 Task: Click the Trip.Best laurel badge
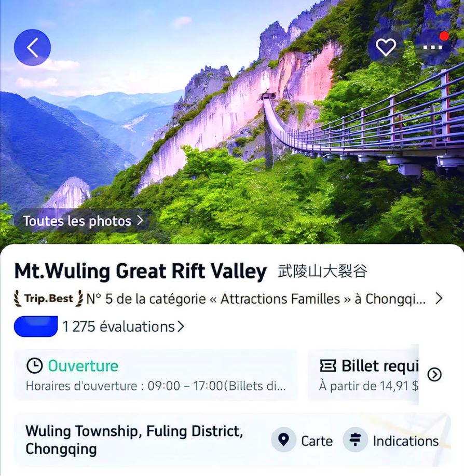click(x=49, y=298)
